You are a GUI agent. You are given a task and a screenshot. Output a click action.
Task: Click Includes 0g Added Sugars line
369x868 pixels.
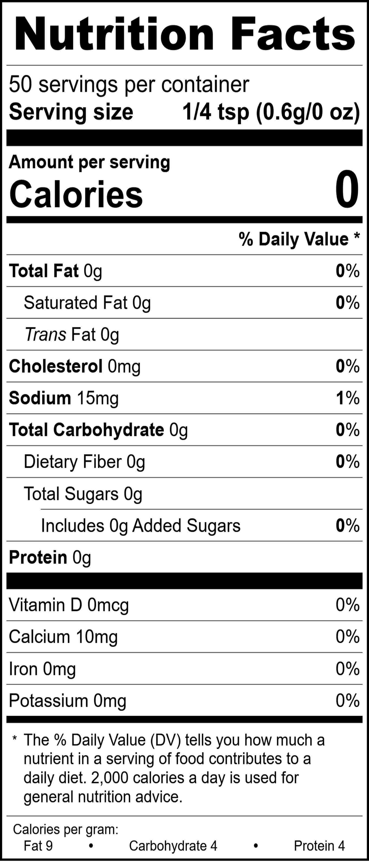pos(141,526)
